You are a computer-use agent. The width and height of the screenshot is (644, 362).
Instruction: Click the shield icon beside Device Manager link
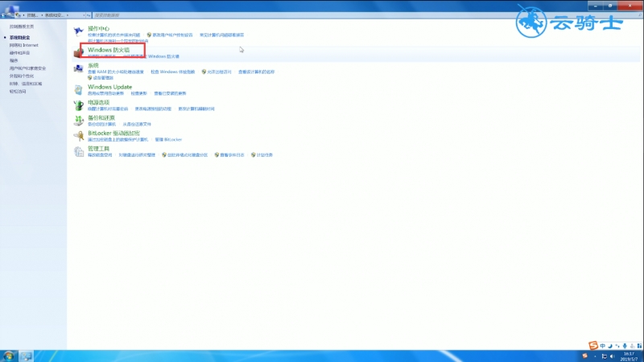pyautogui.click(x=90, y=77)
